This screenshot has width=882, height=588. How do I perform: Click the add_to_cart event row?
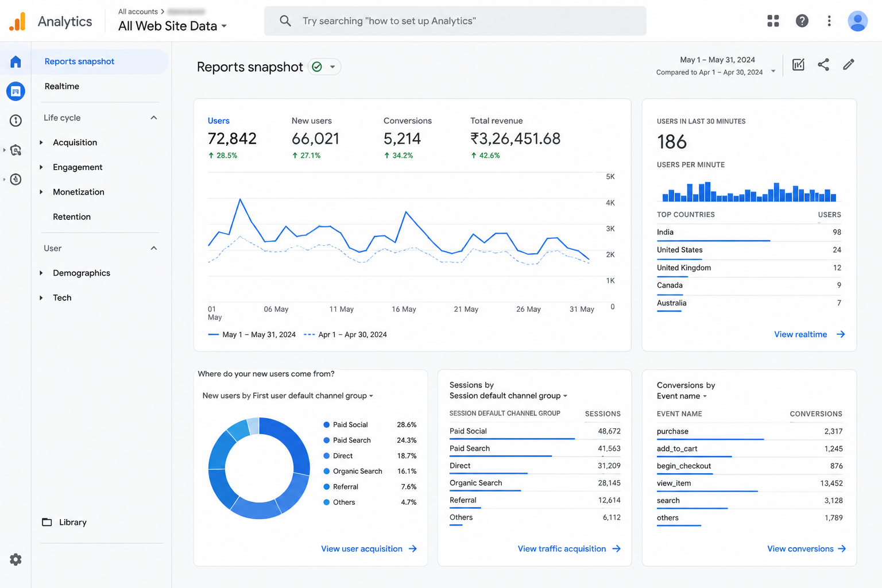pos(749,449)
